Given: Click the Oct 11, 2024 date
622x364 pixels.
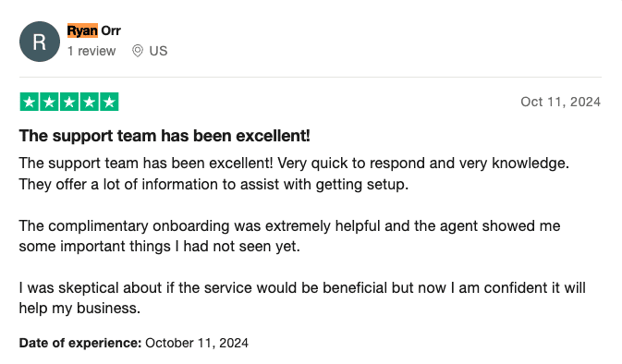Looking at the screenshot, I should coord(560,102).
